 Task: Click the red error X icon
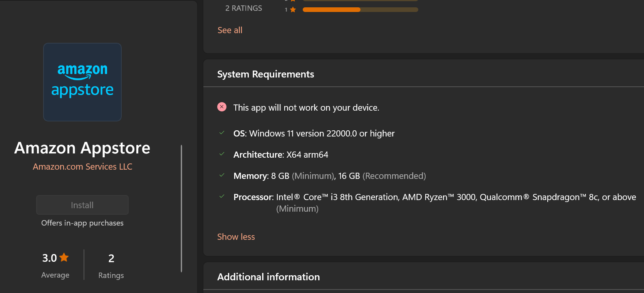click(222, 107)
